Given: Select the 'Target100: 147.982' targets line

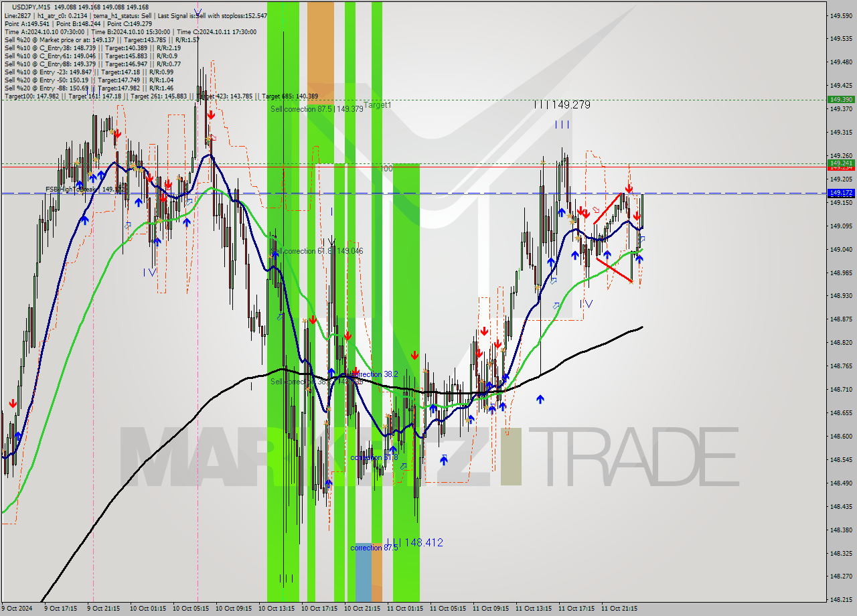Looking at the screenshot, I should (161, 96).
